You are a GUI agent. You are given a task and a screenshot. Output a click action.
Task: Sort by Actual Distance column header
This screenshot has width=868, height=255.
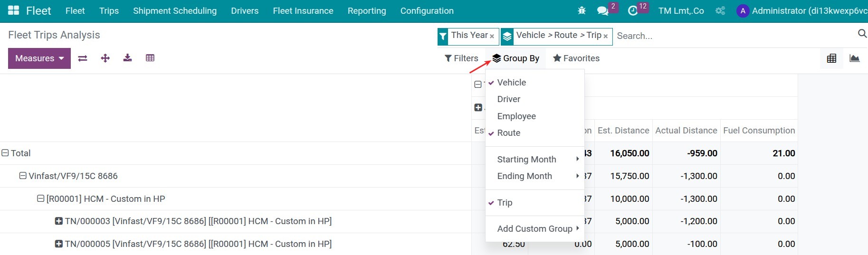686,130
